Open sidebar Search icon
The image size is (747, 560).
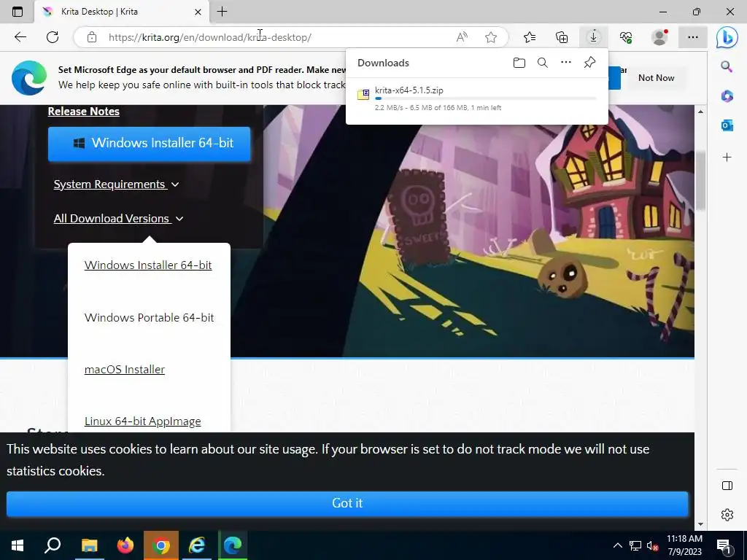tap(727, 66)
